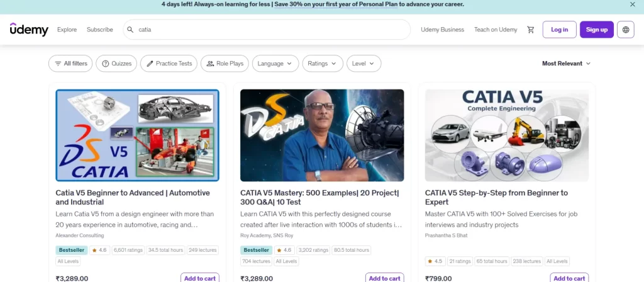644x282 pixels.
Task: Click the search magnifier icon
Action: (x=130, y=30)
